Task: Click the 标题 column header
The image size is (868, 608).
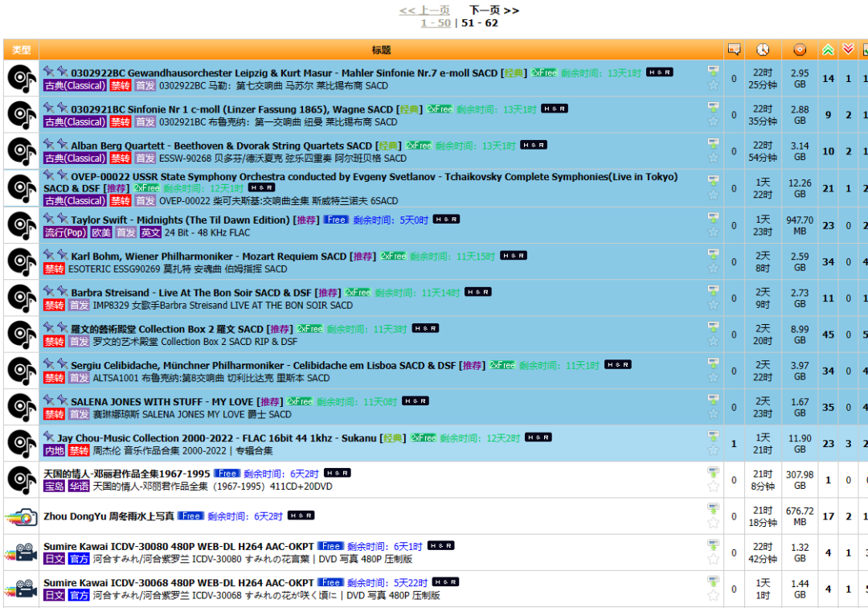Action: (382, 50)
